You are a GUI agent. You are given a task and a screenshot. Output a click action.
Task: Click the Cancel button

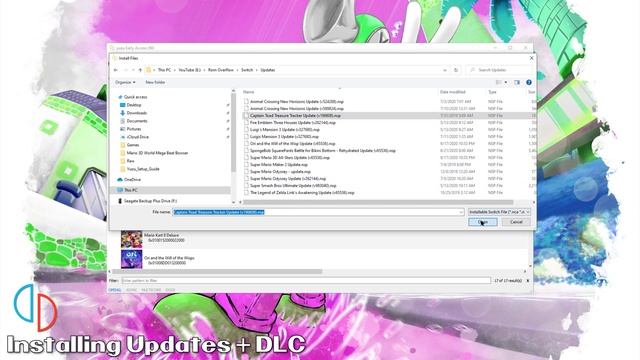tap(516, 222)
